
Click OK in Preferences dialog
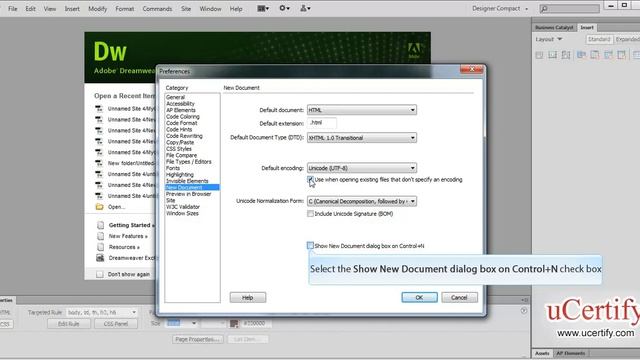[x=419, y=298]
